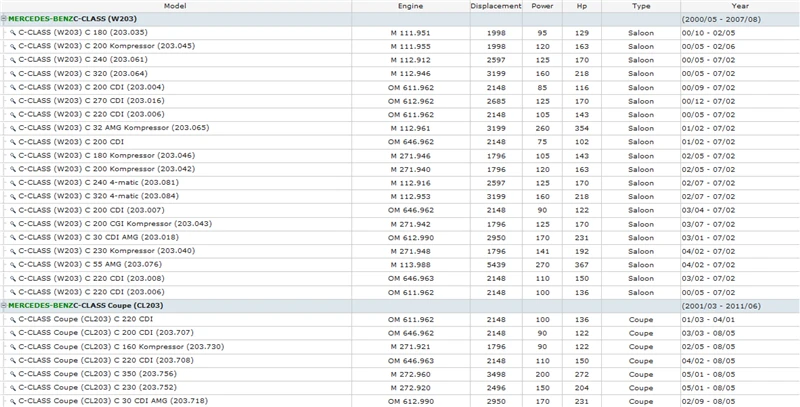Click engine cell M 271.921
800x407 pixels.
click(410, 347)
